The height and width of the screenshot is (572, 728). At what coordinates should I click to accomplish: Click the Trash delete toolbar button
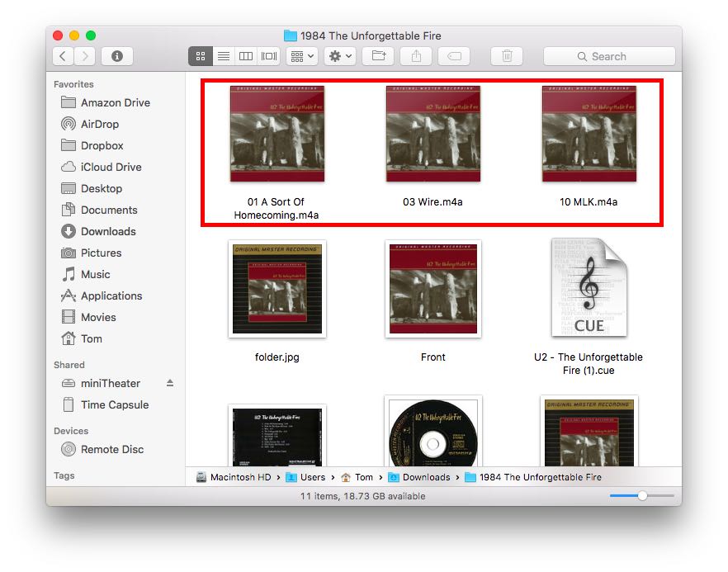point(507,56)
